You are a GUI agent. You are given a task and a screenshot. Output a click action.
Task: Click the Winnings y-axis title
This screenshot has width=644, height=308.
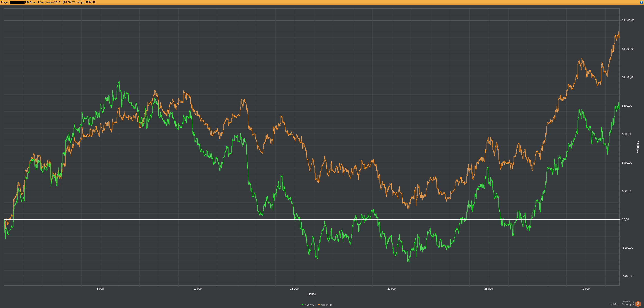pos(638,147)
